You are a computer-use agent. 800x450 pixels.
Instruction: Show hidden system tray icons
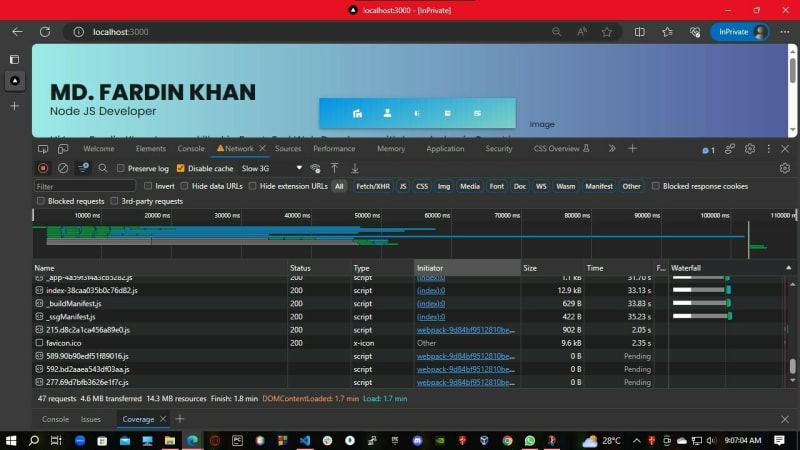[x=637, y=440]
